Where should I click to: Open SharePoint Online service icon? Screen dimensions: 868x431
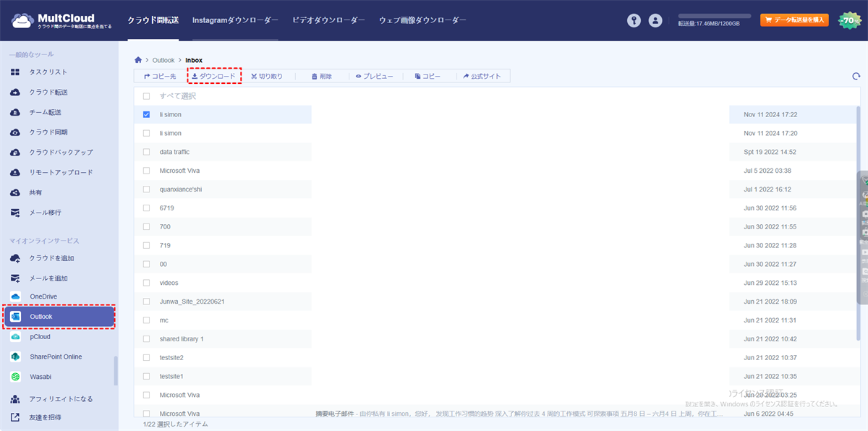[x=14, y=357]
